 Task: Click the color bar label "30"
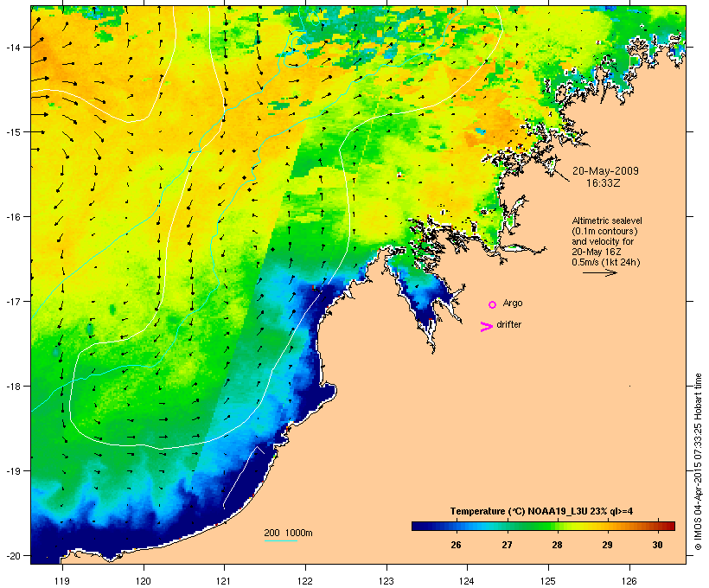click(657, 545)
